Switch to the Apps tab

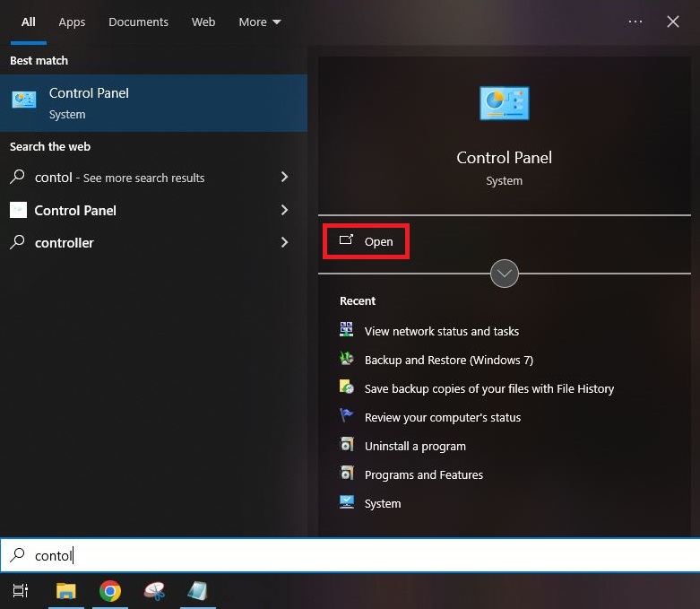pyautogui.click(x=72, y=22)
